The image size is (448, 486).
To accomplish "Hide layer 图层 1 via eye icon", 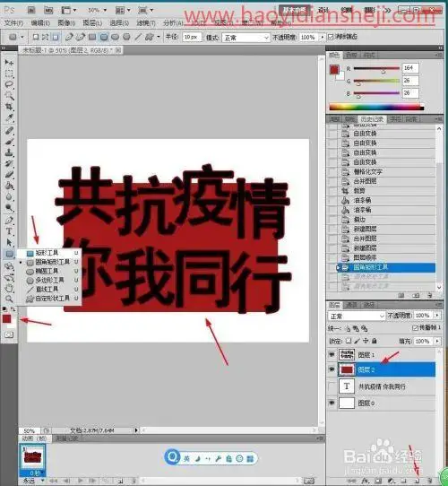I will (332, 354).
